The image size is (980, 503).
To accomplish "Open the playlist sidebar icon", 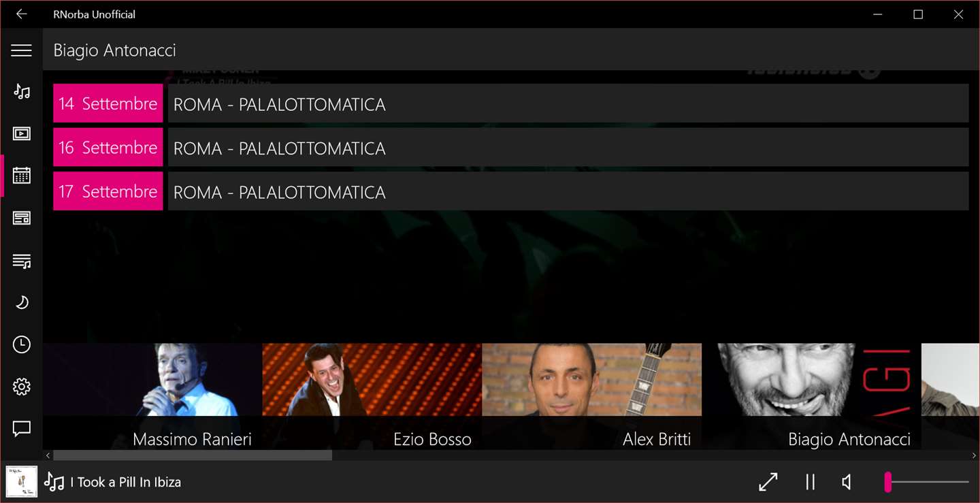I will point(22,261).
